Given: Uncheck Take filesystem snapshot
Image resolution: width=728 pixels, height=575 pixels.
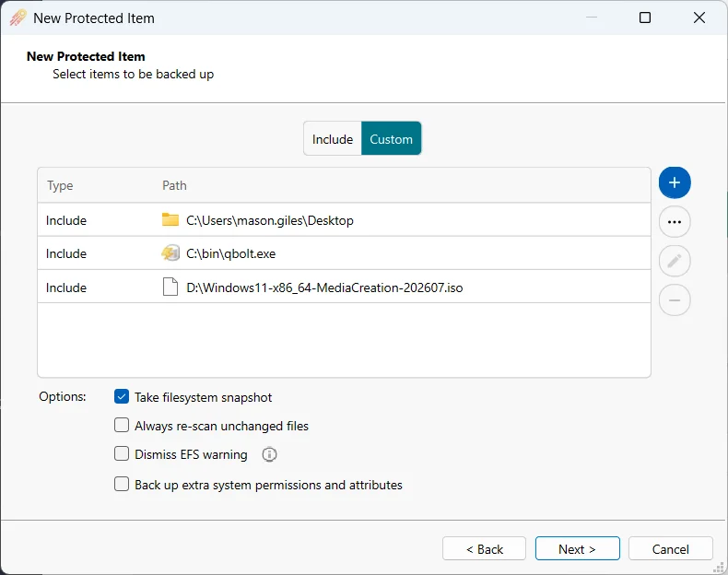Looking at the screenshot, I should pos(122,397).
